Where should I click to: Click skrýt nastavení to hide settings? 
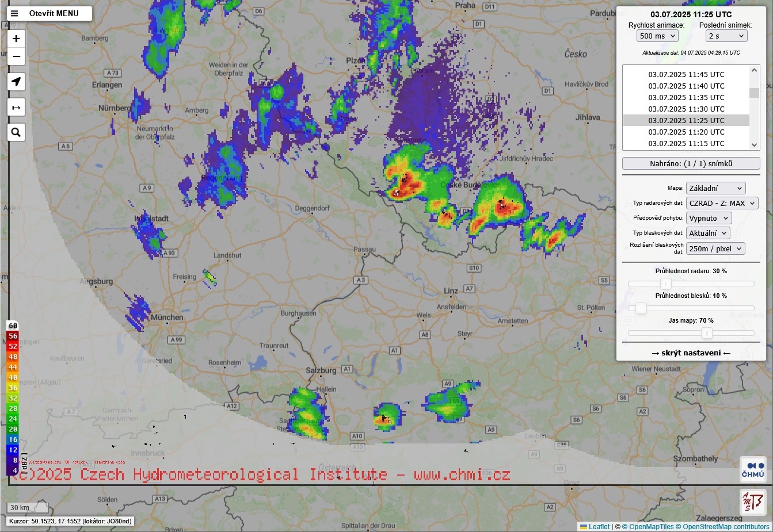(x=691, y=353)
